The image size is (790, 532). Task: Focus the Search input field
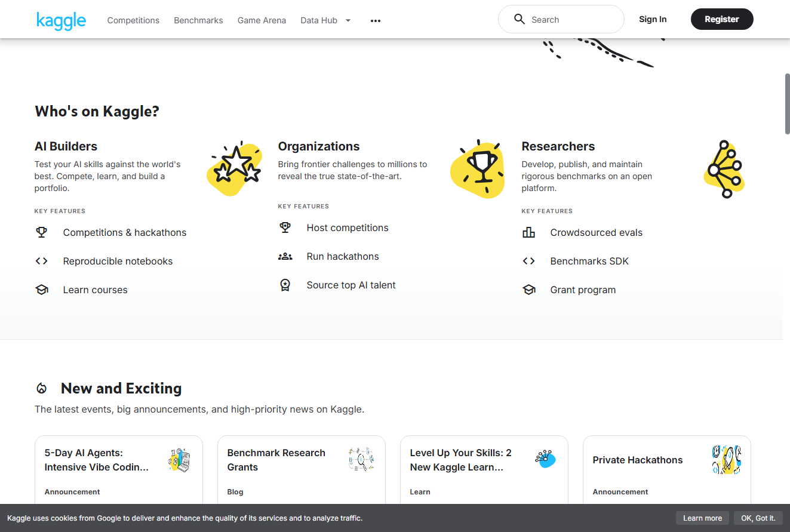[561, 19]
